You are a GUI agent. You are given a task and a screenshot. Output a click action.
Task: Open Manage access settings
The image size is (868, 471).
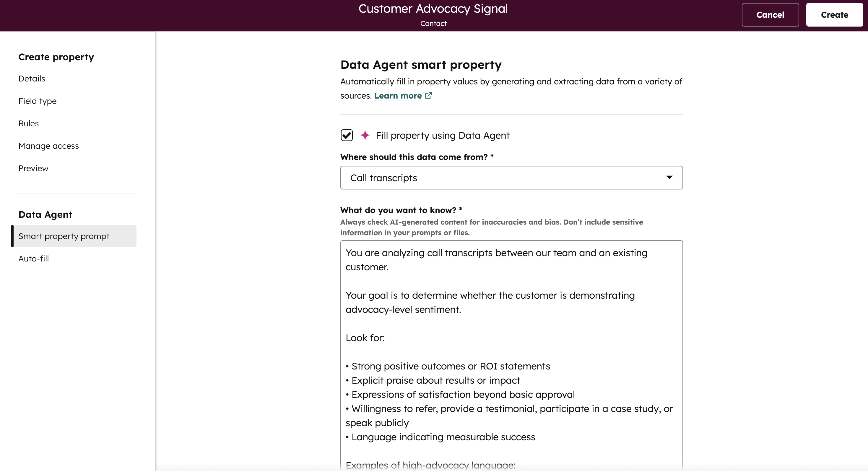pyautogui.click(x=48, y=146)
